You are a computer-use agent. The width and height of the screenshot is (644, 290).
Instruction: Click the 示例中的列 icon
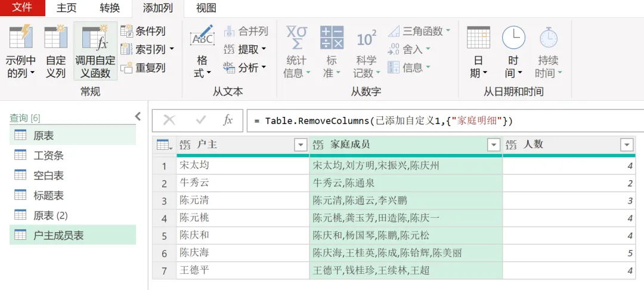(x=21, y=37)
